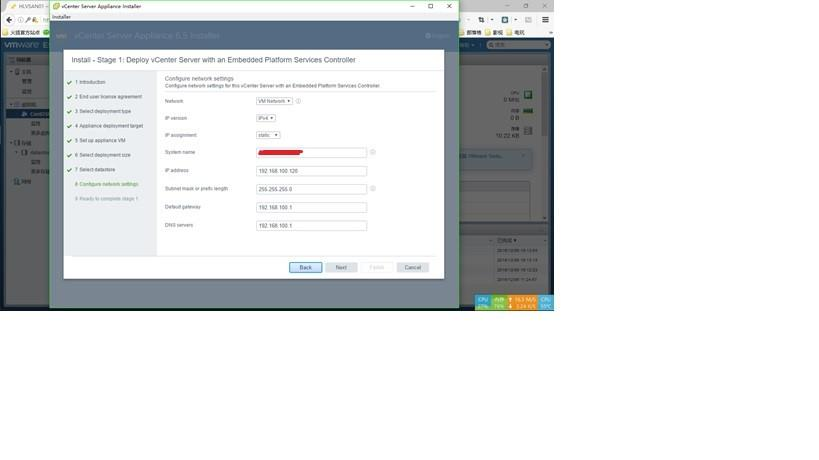Open the Installer menu in the menu bar

[61, 17]
